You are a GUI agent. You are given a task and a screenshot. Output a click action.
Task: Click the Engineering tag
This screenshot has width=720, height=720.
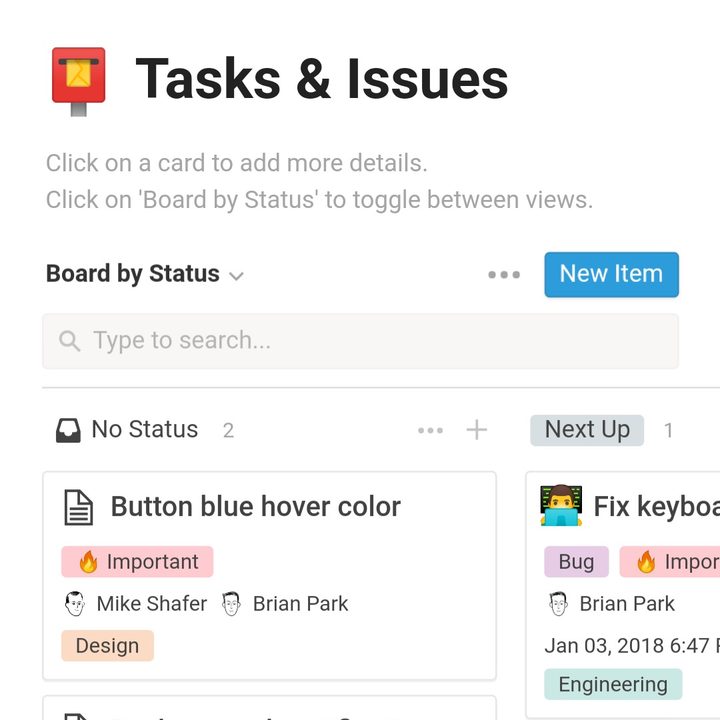point(613,684)
